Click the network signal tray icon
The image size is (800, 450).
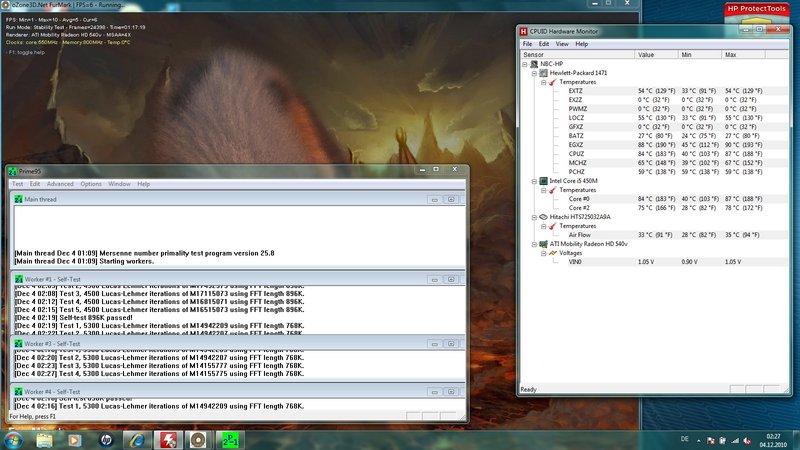point(735,440)
